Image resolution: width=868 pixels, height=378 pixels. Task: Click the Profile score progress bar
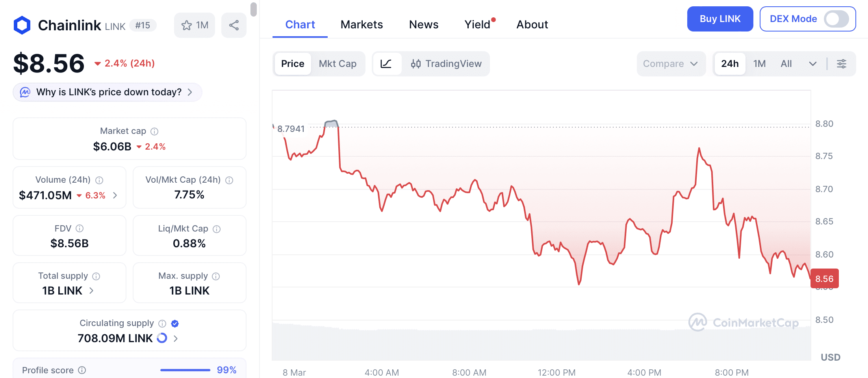click(185, 370)
